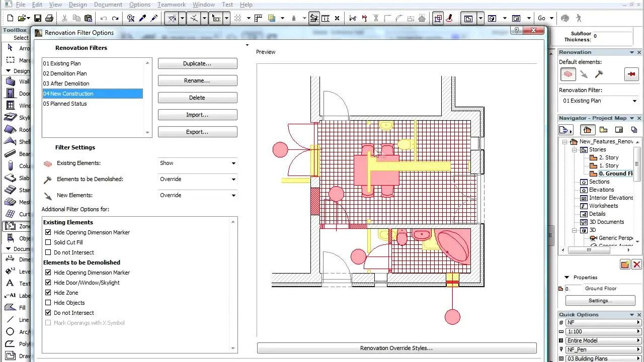The image size is (644, 362).
Task: Open the Go dropdown arrow in toolbar
Action: 552,18
